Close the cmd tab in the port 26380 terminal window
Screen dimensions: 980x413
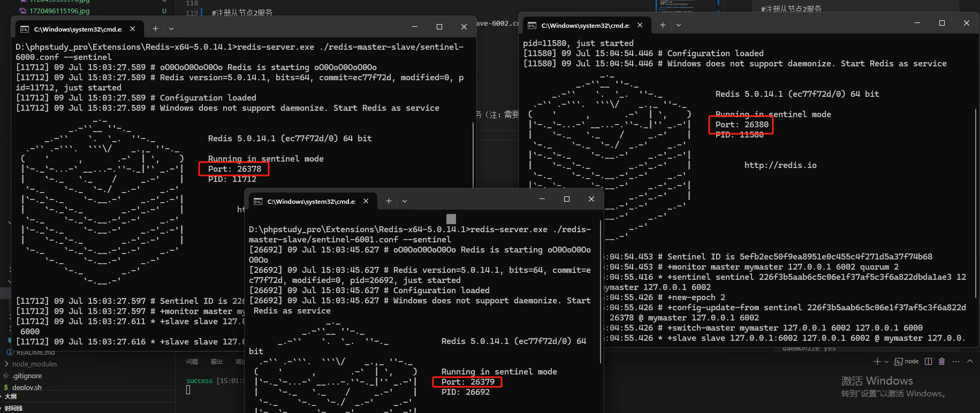coord(640,25)
